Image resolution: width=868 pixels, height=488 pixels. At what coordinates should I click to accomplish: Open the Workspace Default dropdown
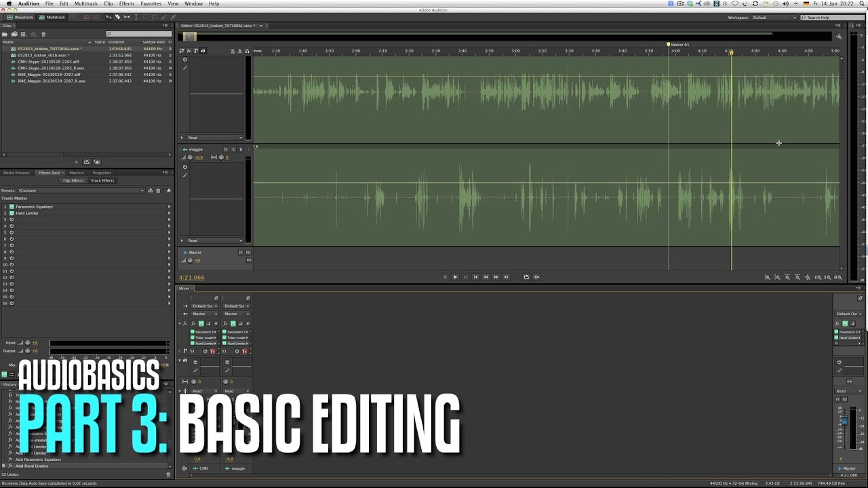click(x=774, y=18)
